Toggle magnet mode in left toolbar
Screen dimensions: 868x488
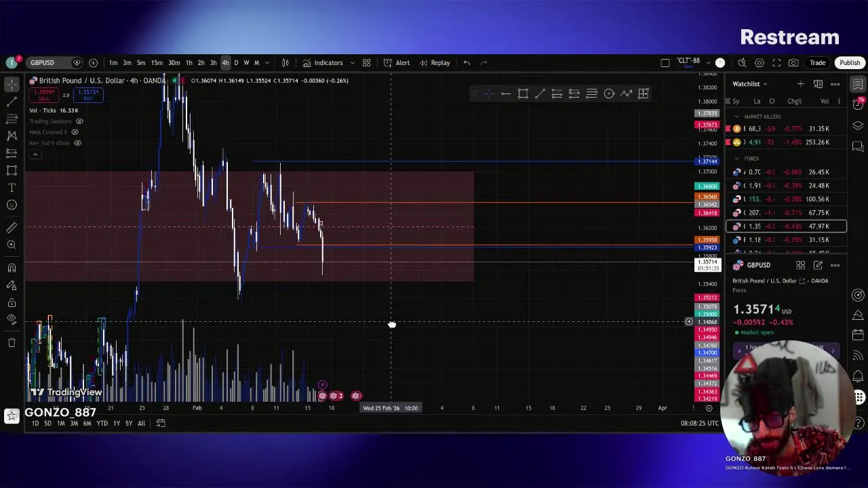point(12,268)
